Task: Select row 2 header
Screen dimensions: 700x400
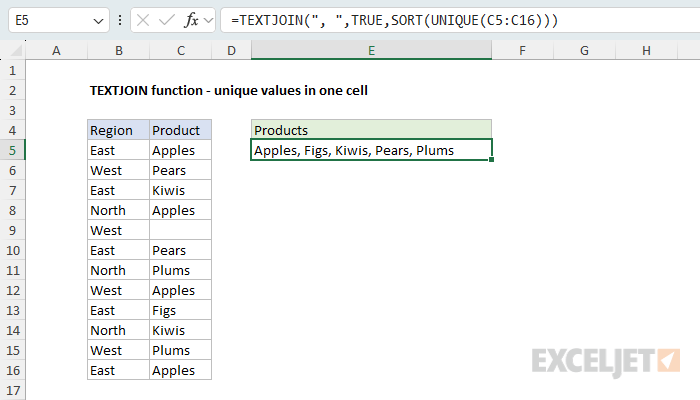Action: point(12,91)
